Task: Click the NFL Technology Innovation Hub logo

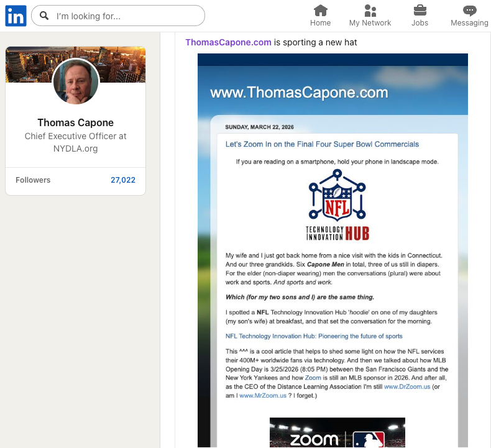Action: pos(337,205)
